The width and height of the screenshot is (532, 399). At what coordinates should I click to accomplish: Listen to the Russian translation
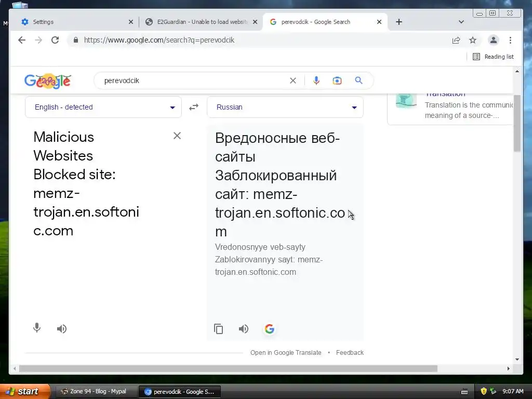click(243, 329)
